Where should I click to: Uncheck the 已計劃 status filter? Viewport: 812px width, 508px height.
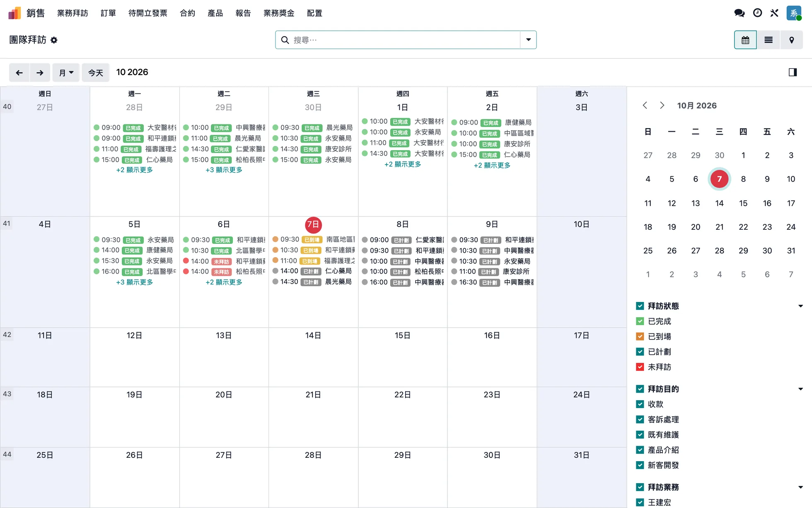[640, 352]
